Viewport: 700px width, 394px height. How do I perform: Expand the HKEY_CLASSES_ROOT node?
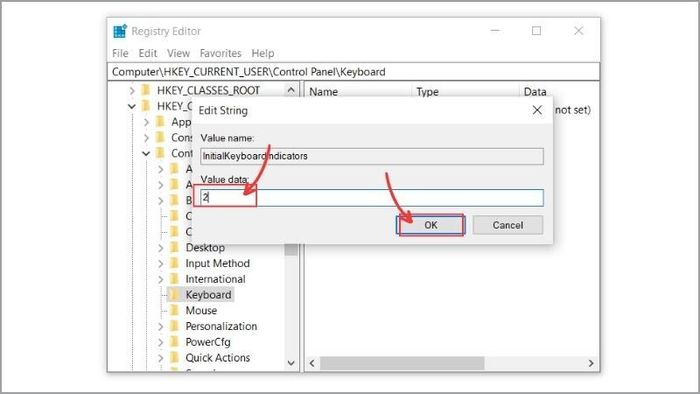coord(132,91)
